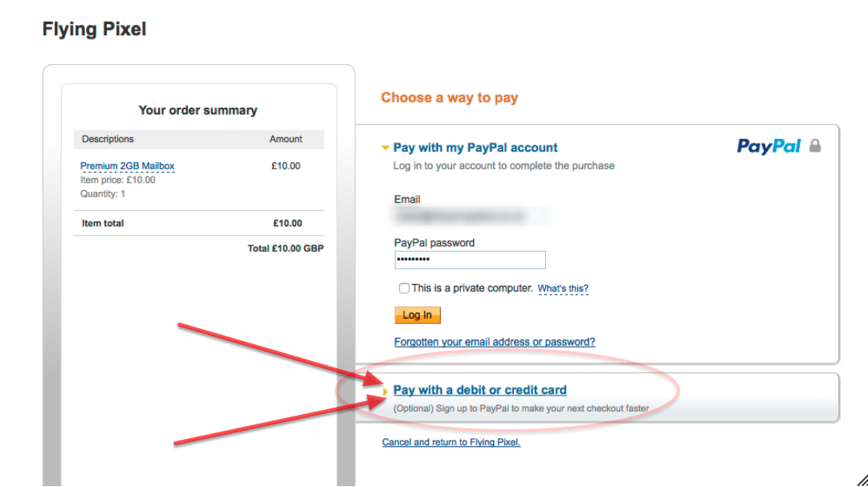
Task: Tick the private computer checkbox
Action: pyautogui.click(x=404, y=288)
